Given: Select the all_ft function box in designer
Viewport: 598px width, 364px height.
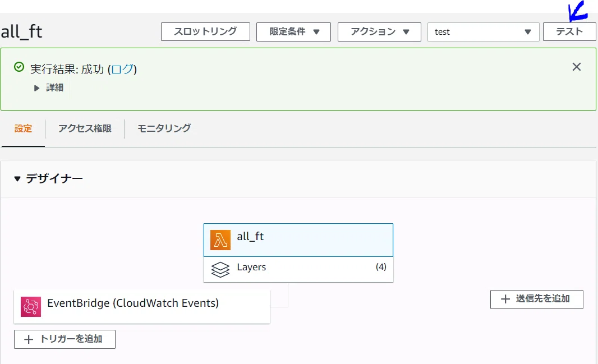Looking at the screenshot, I should tap(298, 240).
